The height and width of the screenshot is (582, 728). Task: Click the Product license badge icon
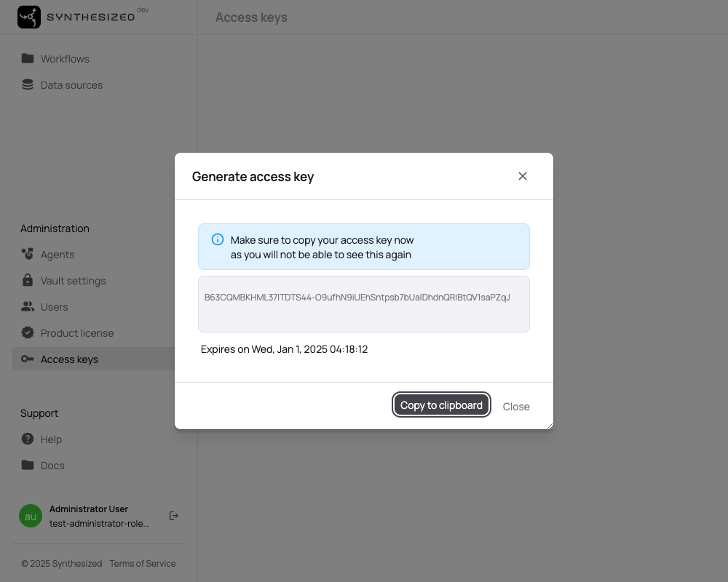point(28,332)
